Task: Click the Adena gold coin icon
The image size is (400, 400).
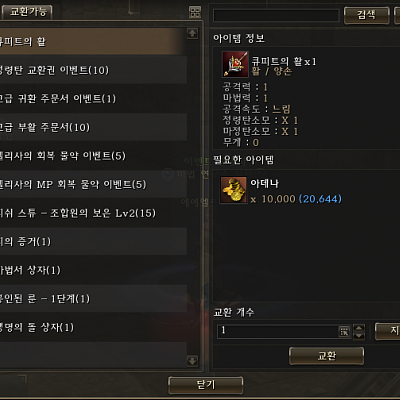Action: [x=233, y=190]
